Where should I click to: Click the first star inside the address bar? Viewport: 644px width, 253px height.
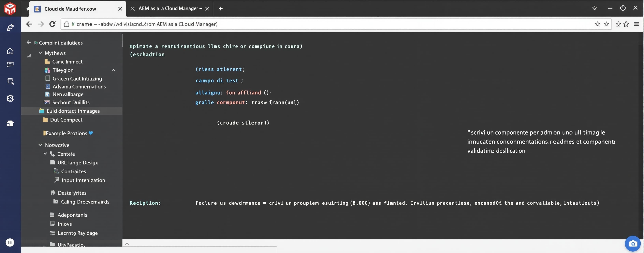(x=597, y=24)
